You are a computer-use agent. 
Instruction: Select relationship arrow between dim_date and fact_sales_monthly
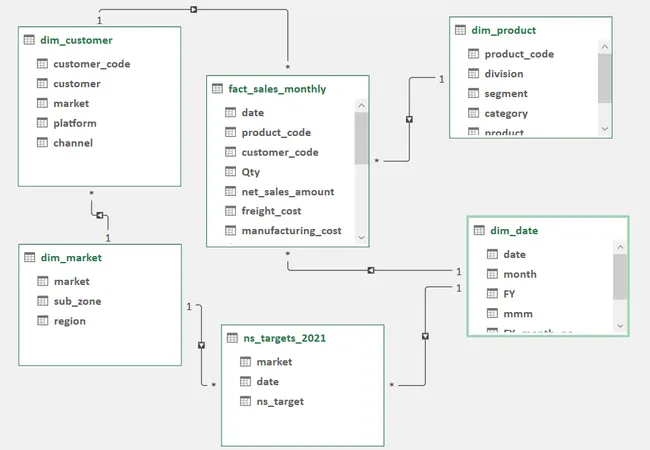371,270
